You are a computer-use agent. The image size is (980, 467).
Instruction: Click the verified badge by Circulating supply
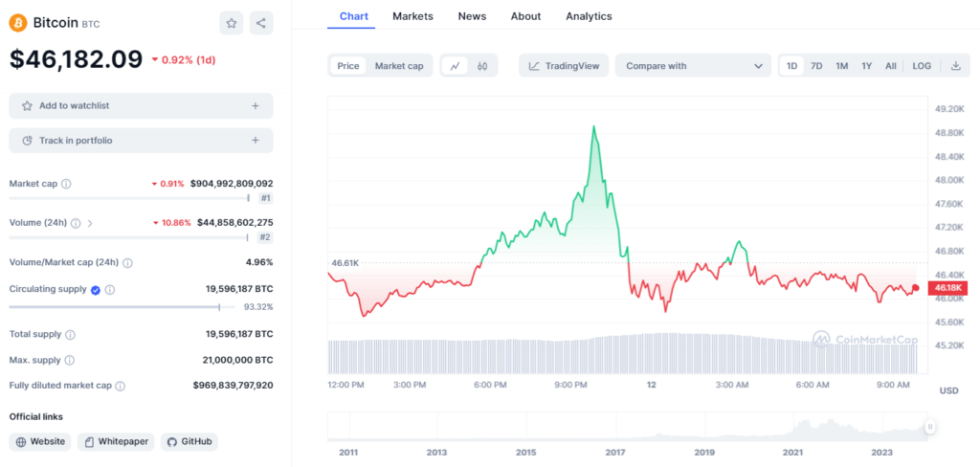tap(96, 289)
